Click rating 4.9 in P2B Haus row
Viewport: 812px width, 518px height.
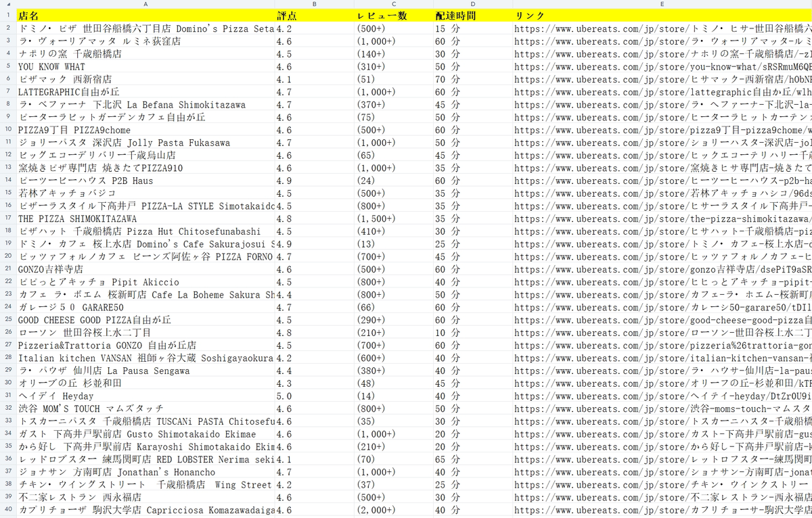click(315, 181)
